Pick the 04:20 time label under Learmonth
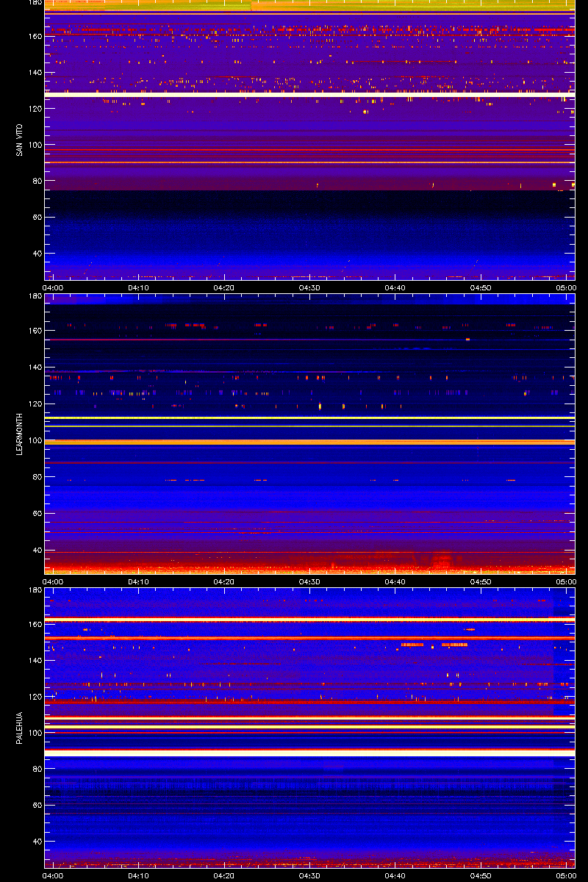 pos(225,581)
